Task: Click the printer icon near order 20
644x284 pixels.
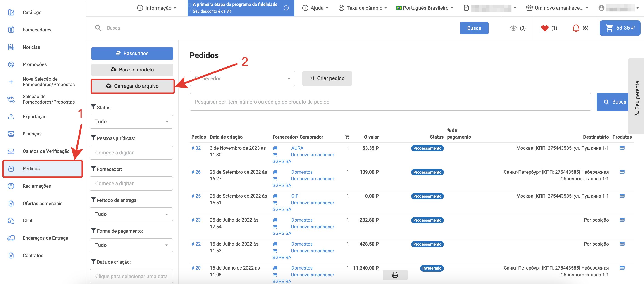Action: [x=395, y=275]
